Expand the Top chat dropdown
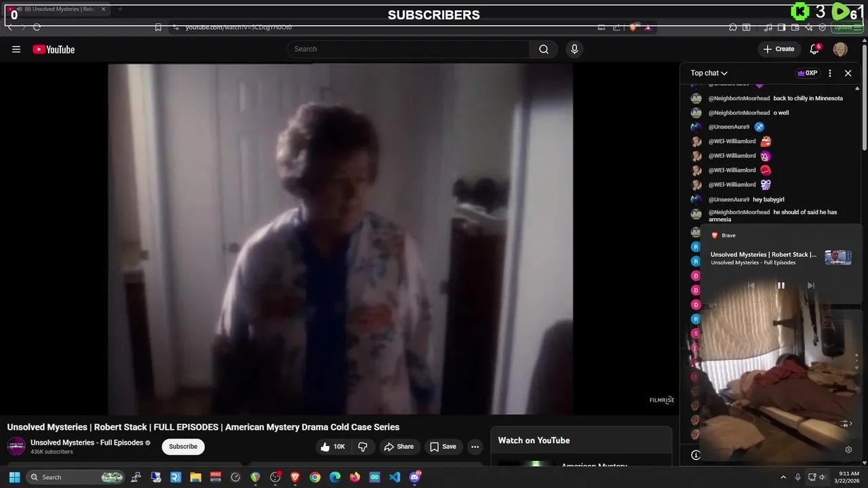Viewport: 868px width, 488px height. 709,73
